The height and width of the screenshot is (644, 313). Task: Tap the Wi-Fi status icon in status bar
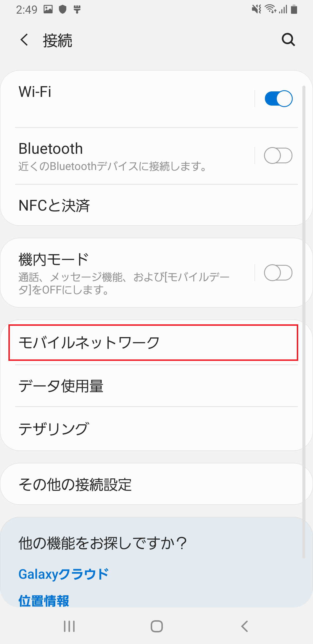point(270,9)
